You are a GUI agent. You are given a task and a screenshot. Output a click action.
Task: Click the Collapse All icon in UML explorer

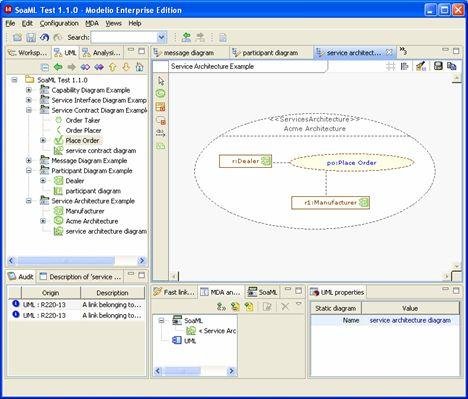pyautogui.click(x=45, y=67)
